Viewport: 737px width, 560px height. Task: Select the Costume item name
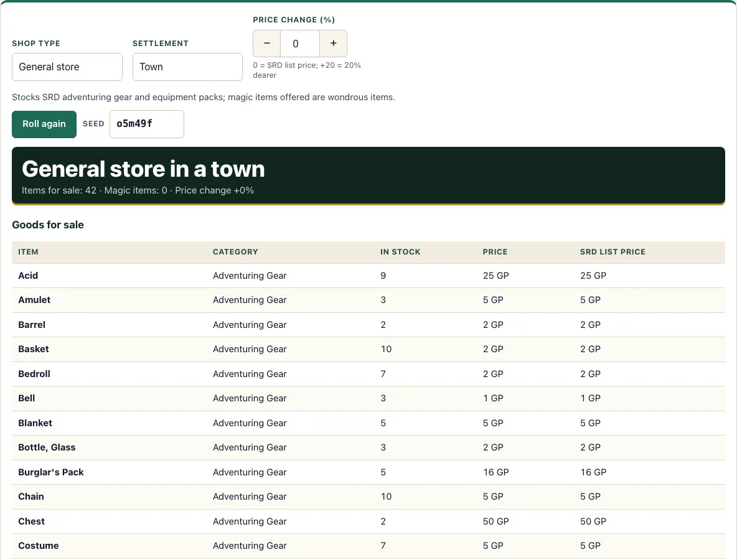point(39,546)
